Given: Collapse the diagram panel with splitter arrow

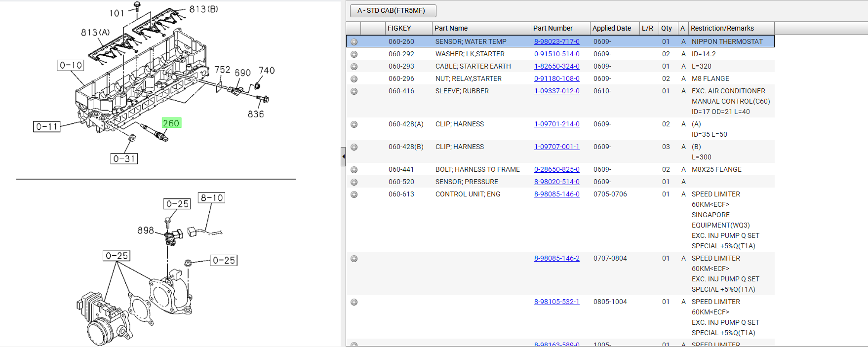Looking at the screenshot, I should tap(343, 156).
